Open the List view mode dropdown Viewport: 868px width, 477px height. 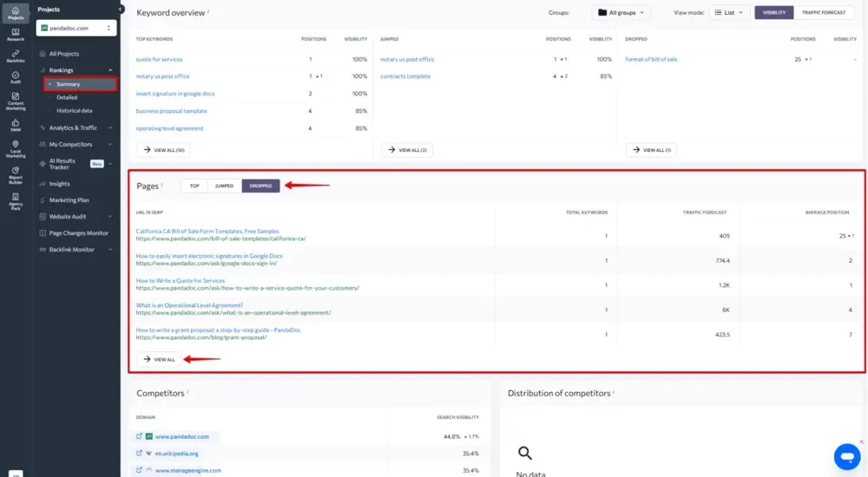pyautogui.click(x=728, y=12)
